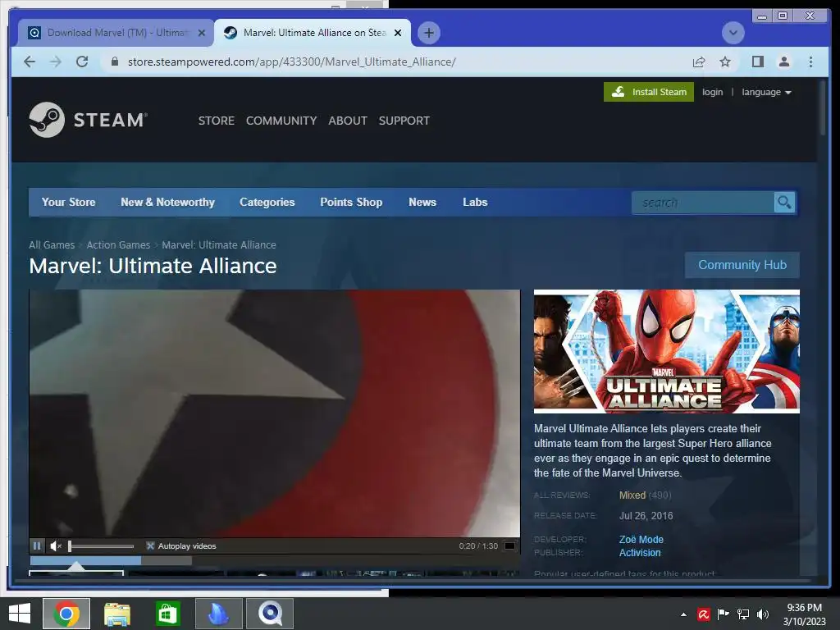Click All Games breadcrumb
840x630 pixels.
coord(52,244)
